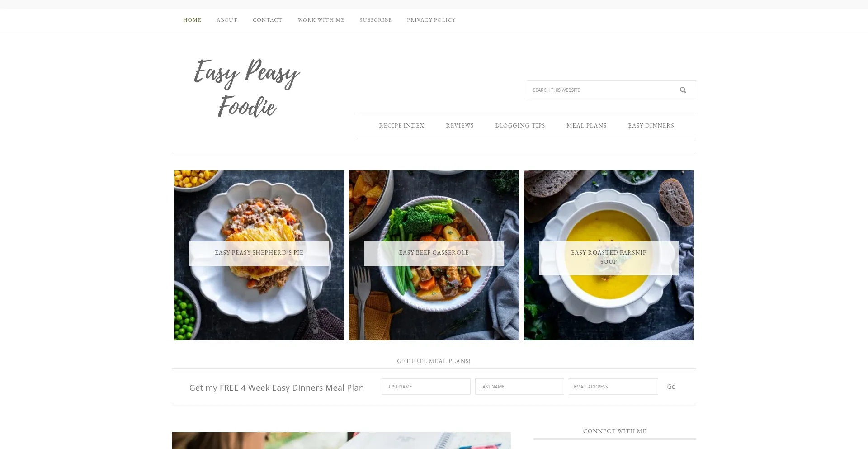Open the Reviews section

460,126
